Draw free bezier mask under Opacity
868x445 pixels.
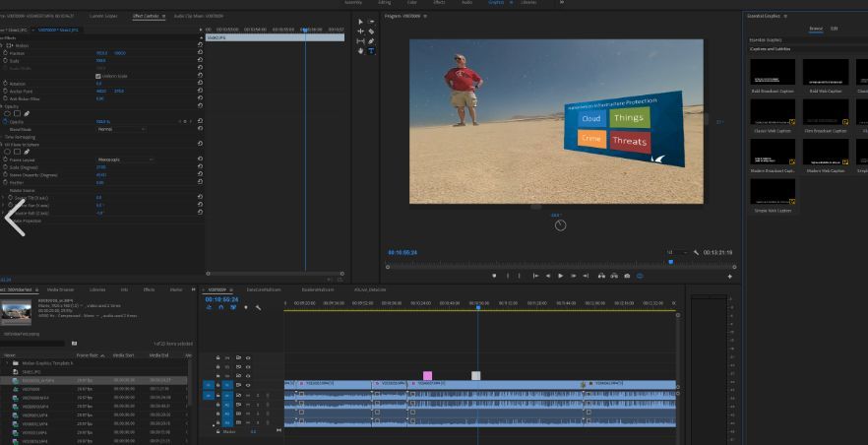[26, 114]
